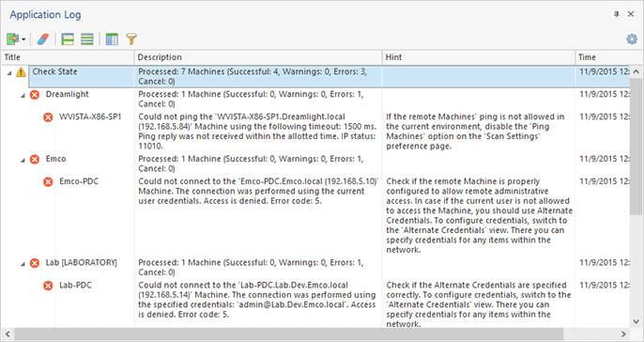This screenshot has width=644, height=342.
Task: Click the error icon beside Dreamlight
Action: coord(35,95)
